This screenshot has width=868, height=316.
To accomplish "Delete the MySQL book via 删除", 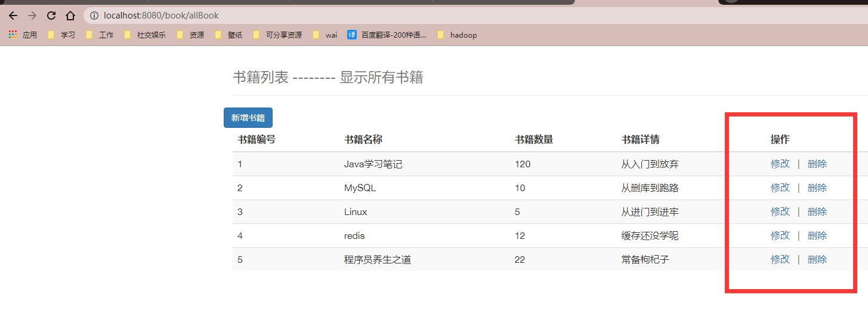I will click(x=817, y=188).
